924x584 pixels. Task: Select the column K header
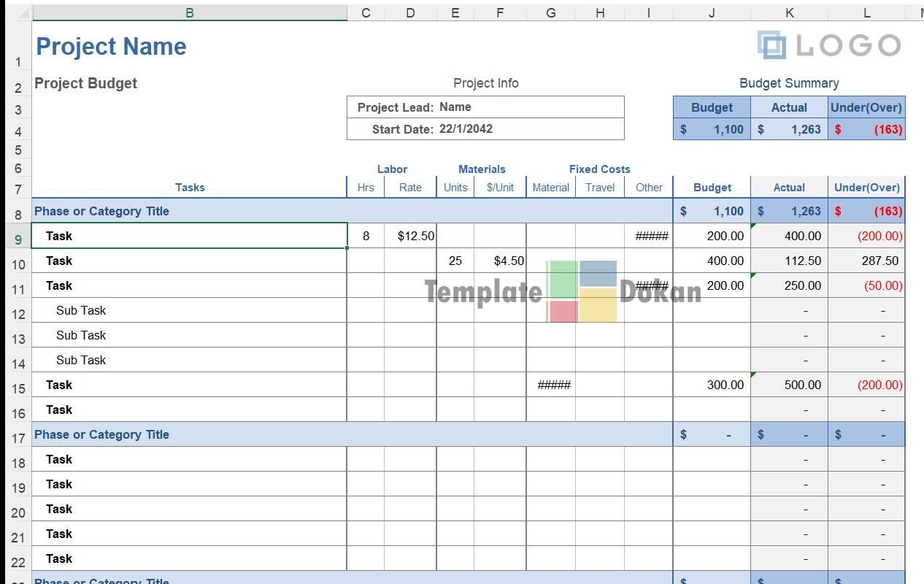tap(789, 12)
